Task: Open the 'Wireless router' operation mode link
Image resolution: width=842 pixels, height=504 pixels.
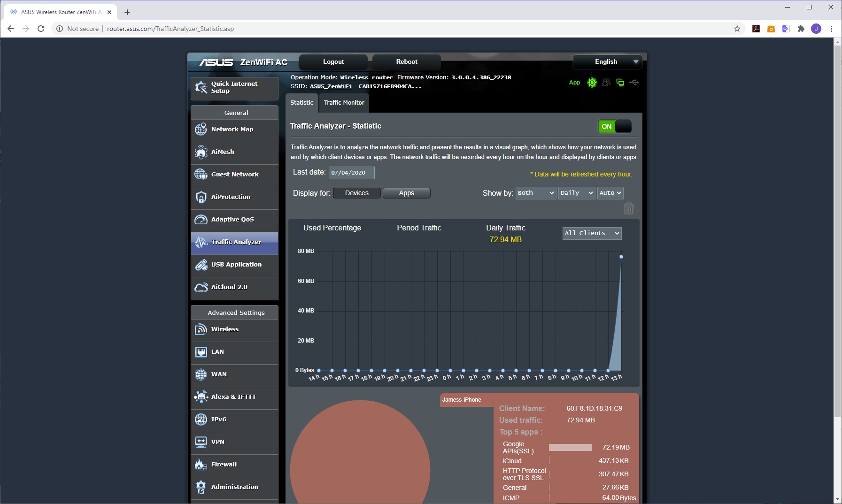Action: (366, 77)
